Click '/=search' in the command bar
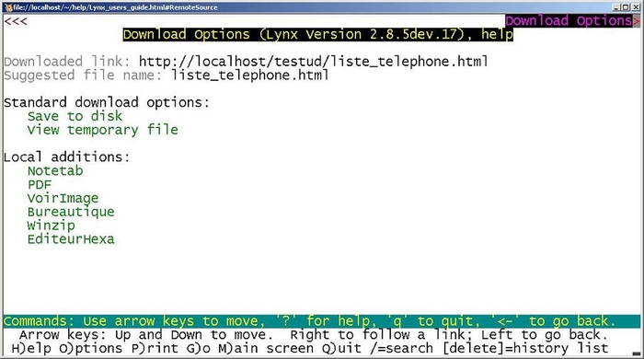Screen dimensions: 644x359 click(x=401, y=348)
